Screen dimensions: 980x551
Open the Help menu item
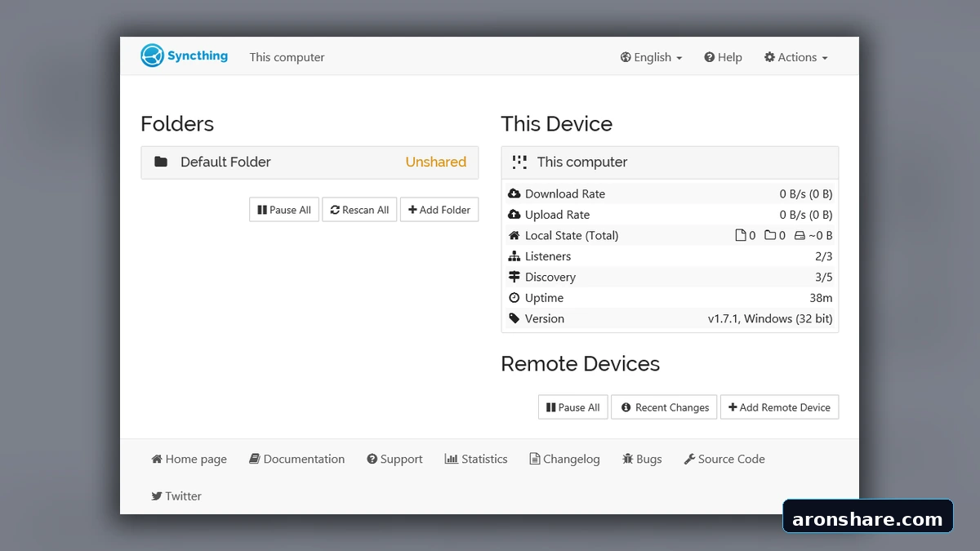coord(723,57)
